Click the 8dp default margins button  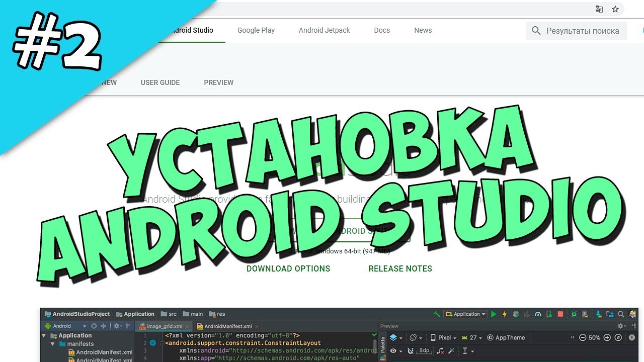tap(424, 351)
